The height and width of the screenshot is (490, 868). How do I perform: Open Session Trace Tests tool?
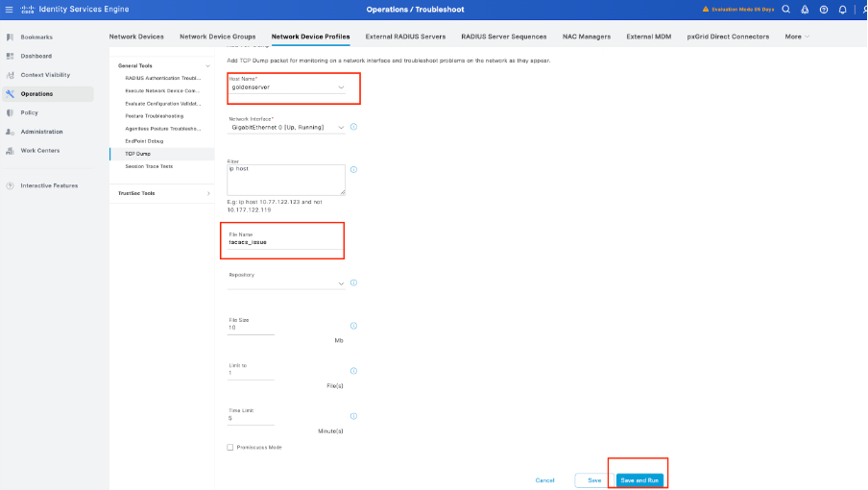point(149,166)
